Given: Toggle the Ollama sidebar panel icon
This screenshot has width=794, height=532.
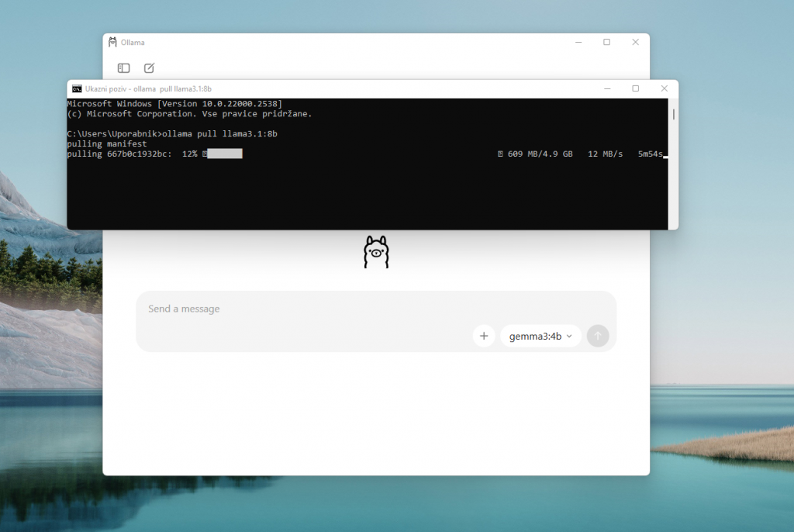Looking at the screenshot, I should [x=123, y=68].
